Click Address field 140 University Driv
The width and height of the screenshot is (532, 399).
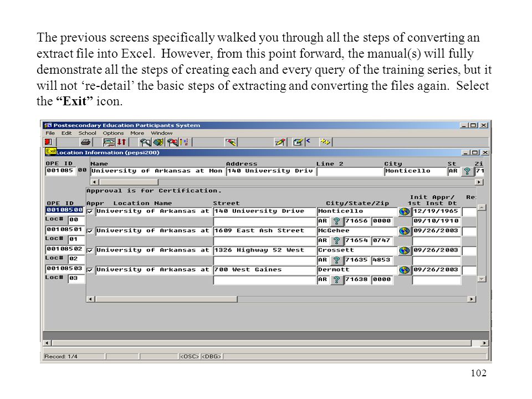coord(270,171)
